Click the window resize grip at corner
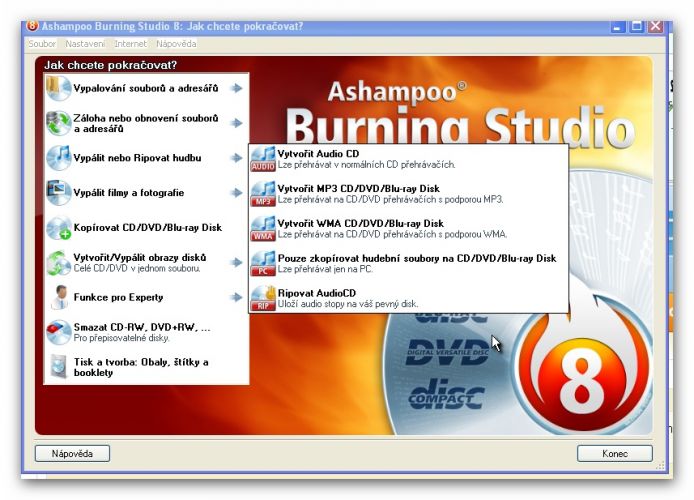The image size is (694, 500). click(661, 465)
